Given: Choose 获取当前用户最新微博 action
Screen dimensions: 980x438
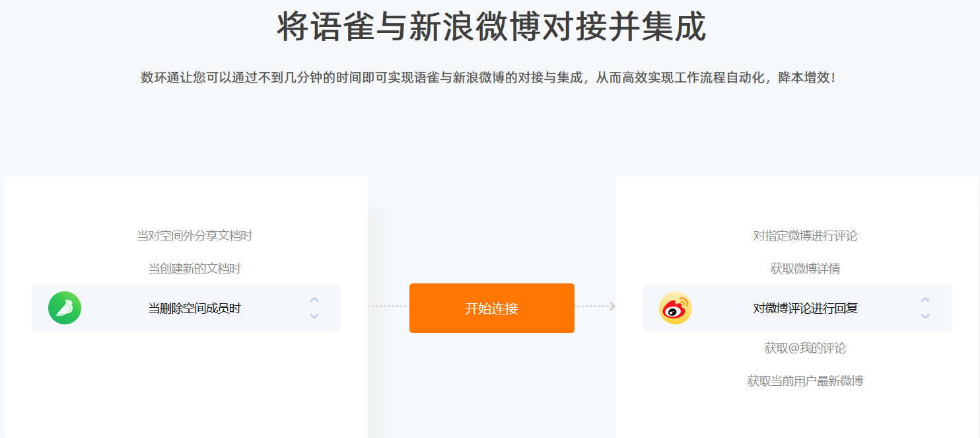Looking at the screenshot, I should click(806, 381).
